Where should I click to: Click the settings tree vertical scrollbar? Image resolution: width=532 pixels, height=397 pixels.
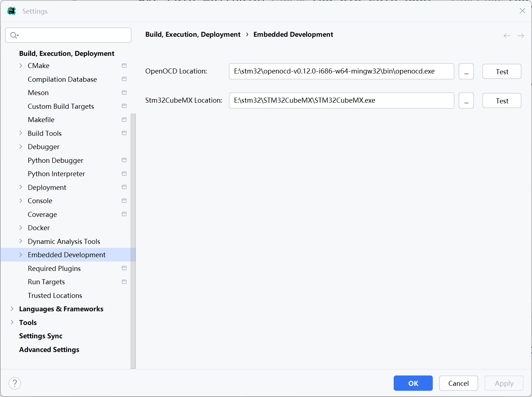point(133,241)
